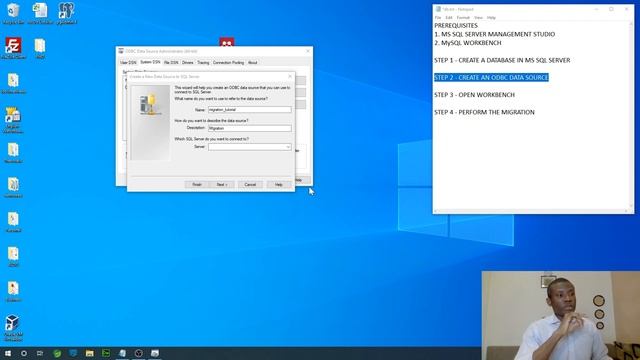The width and height of the screenshot is (640, 360).
Task: Click the blue app icon on taskbar
Action: (73, 353)
